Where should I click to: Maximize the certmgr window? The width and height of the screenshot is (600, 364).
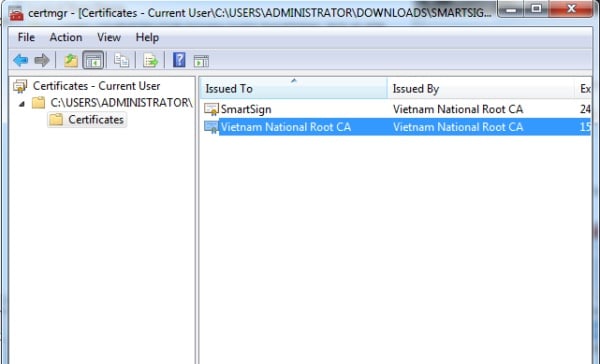(x=536, y=9)
